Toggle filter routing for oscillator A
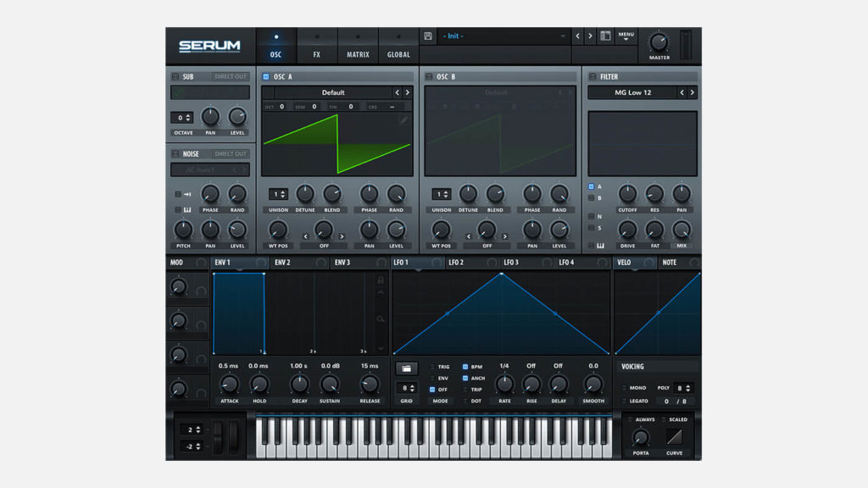Image resolution: width=868 pixels, height=488 pixels. tap(591, 187)
